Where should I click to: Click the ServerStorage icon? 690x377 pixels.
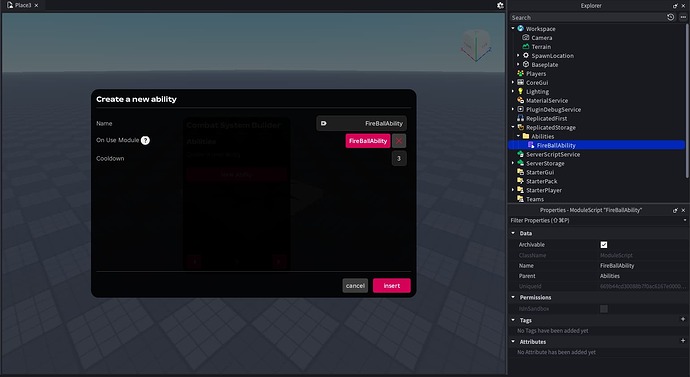click(x=521, y=163)
